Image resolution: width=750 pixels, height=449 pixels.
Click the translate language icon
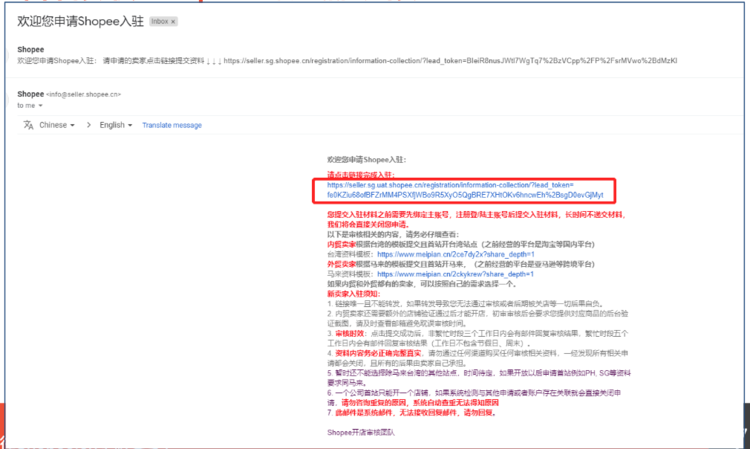(x=28, y=125)
